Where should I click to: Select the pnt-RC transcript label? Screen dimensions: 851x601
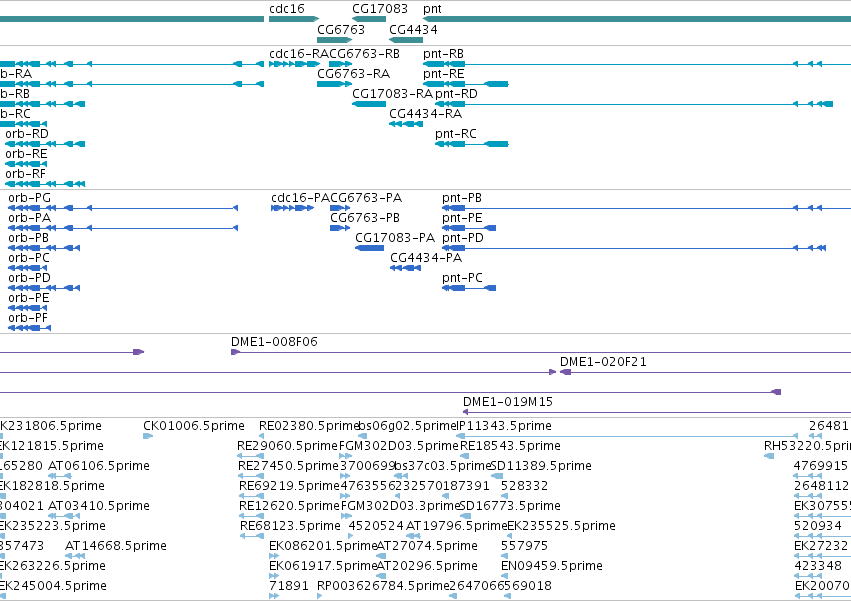click(x=456, y=134)
